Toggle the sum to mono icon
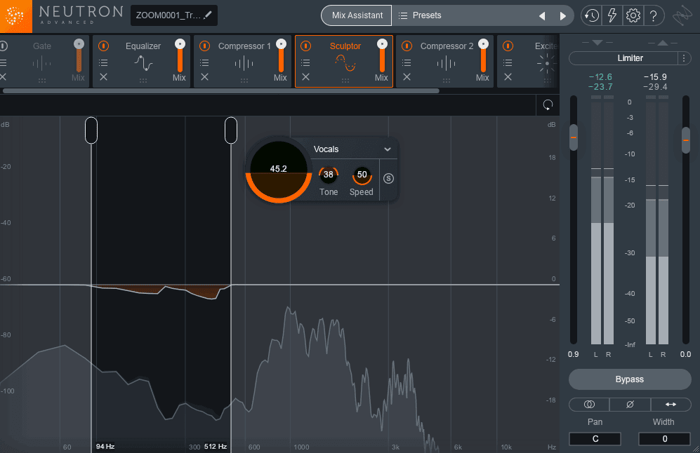The image size is (700, 453). tap(589, 404)
